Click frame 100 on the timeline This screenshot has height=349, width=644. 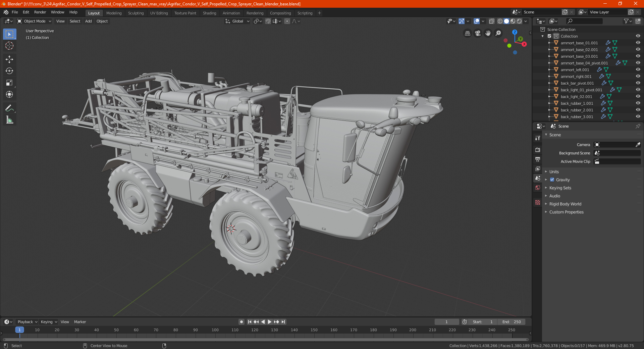(x=215, y=330)
